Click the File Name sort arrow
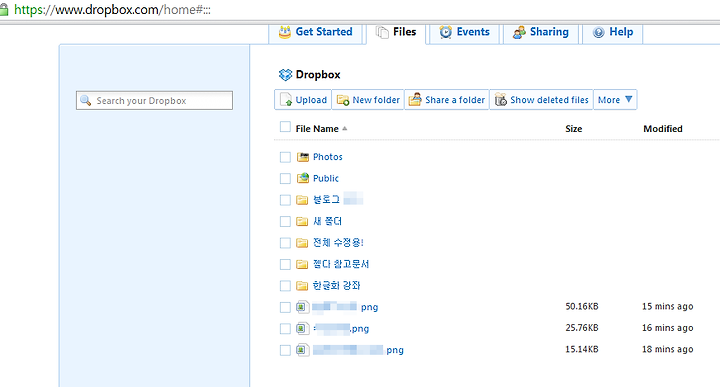This screenshot has height=387, width=720. pyautogui.click(x=344, y=129)
